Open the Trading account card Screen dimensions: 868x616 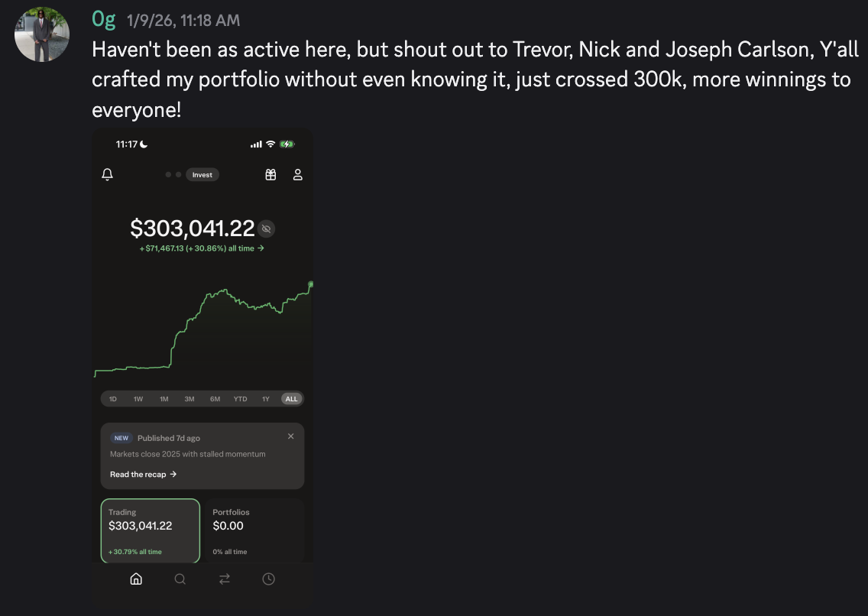pyautogui.click(x=150, y=530)
